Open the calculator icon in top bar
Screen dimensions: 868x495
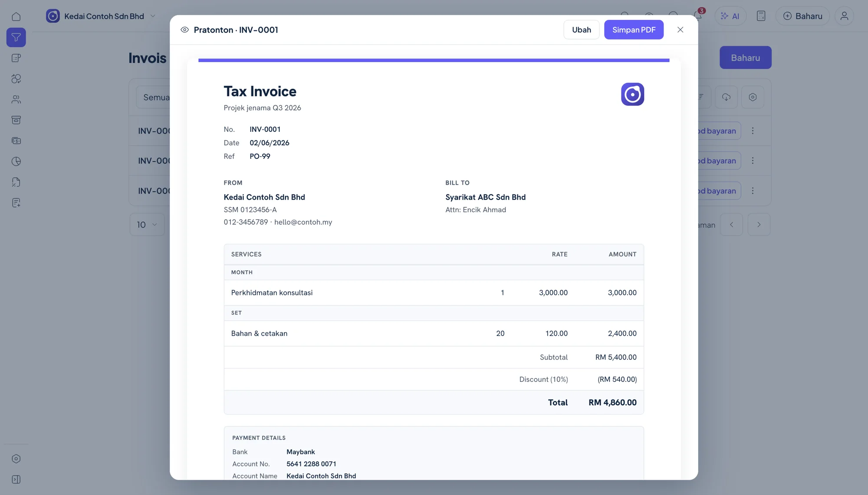761,16
